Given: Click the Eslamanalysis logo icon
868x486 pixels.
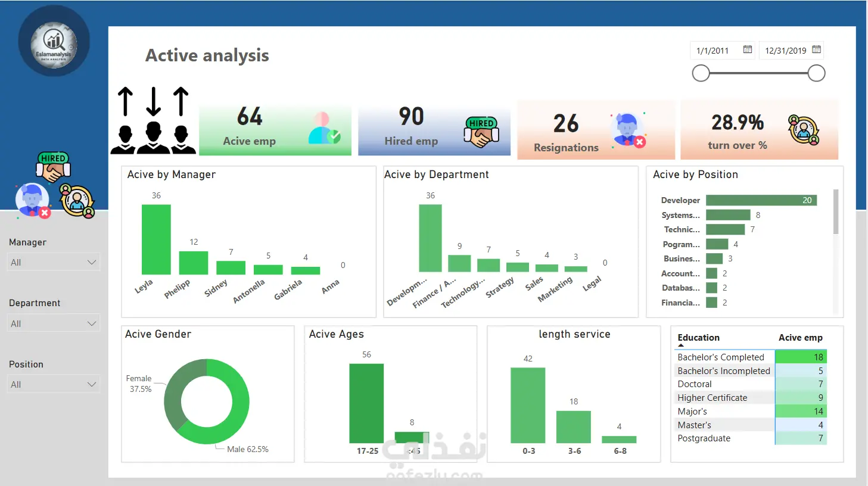Looking at the screenshot, I should [x=54, y=42].
